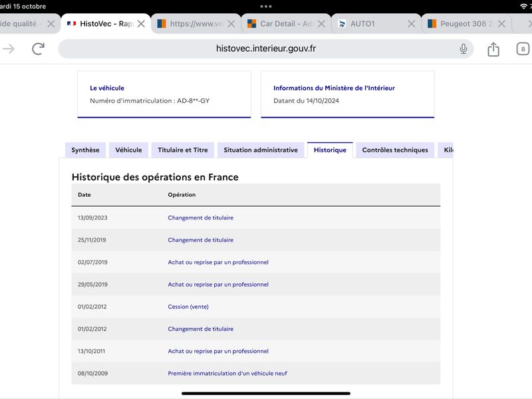Image resolution: width=532 pixels, height=399 pixels.
Task: Close the HistoVec tab
Action: [141, 24]
